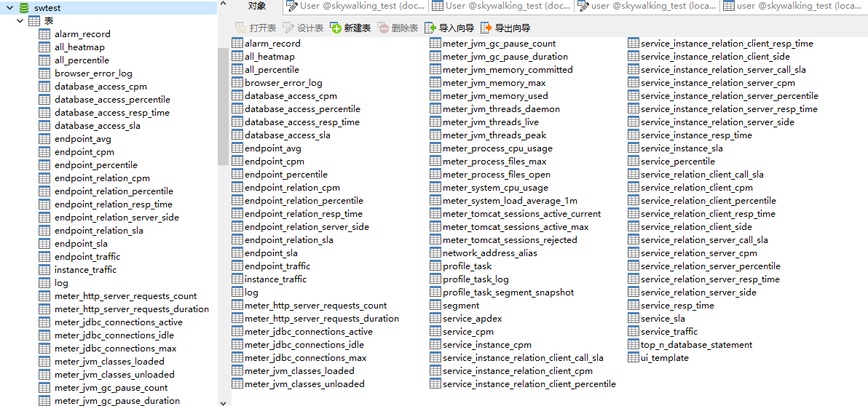
Task: Select profile_task_segment_snapshot in object list
Action: 508,292
